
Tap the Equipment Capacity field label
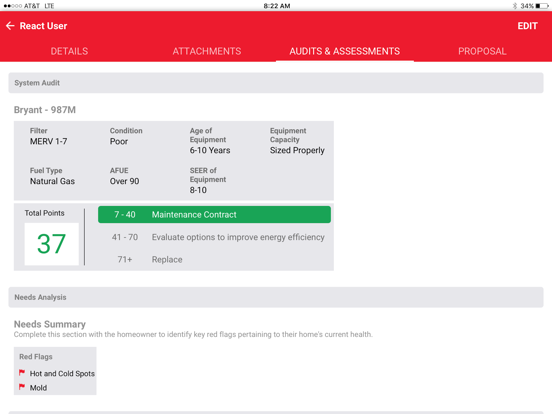(288, 135)
